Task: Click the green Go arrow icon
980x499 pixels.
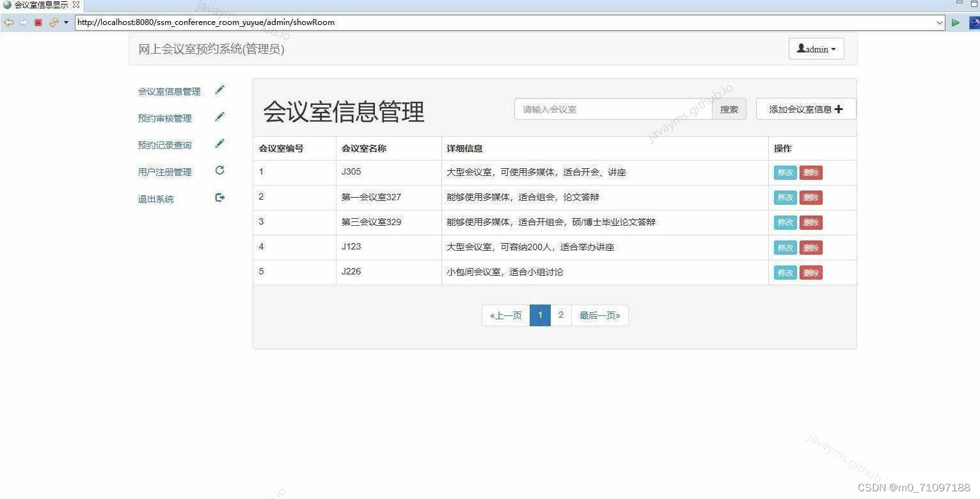Action: (956, 22)
